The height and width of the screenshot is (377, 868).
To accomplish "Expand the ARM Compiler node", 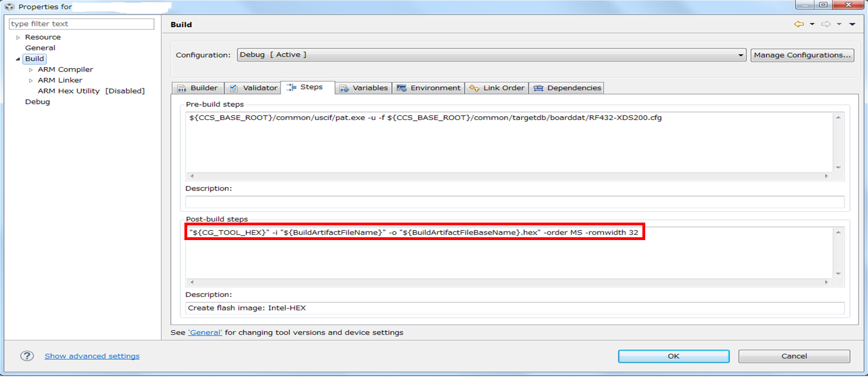I will coord(31,70).
